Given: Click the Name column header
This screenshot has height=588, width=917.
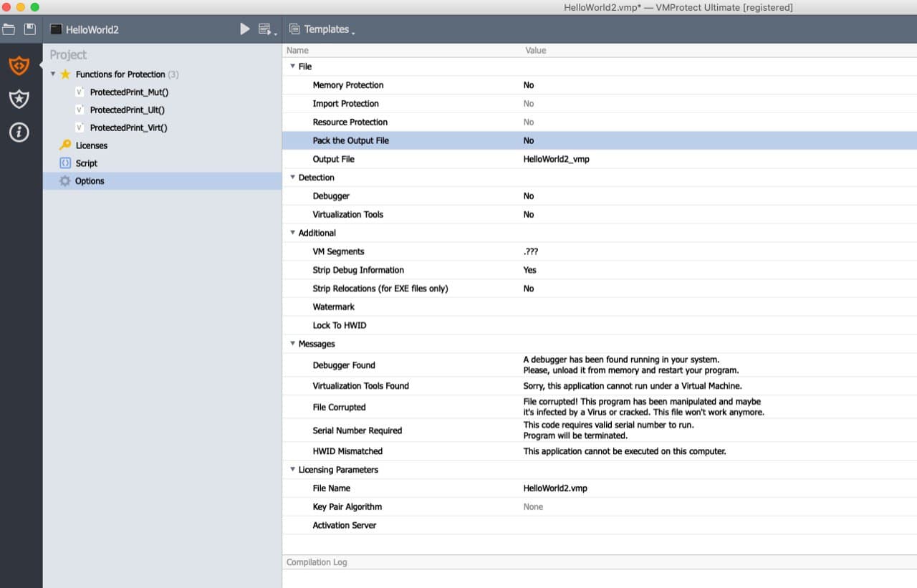Looking at the screenshot, I should coord(297,50).
